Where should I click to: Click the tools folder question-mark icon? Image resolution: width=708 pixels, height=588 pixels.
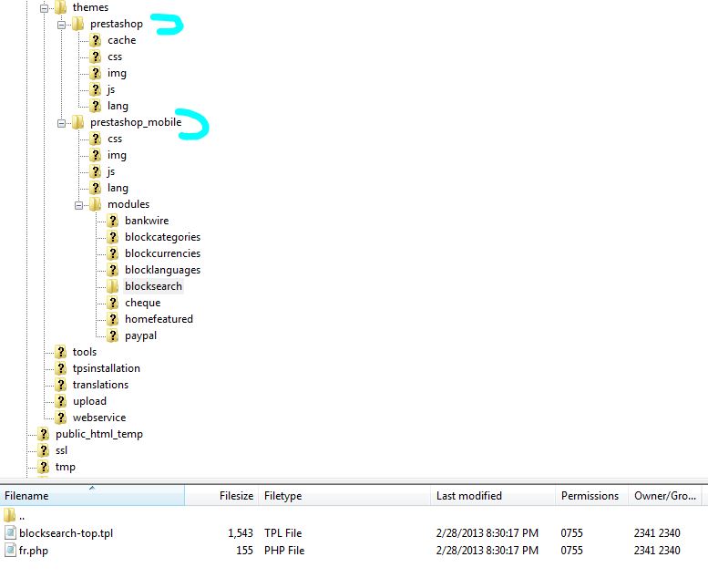pos(60,352)
